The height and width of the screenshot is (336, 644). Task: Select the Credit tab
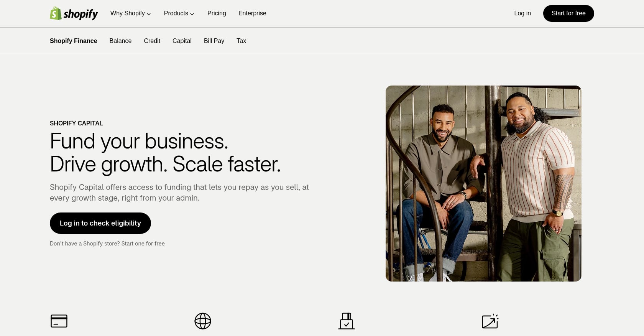point(152,41)
